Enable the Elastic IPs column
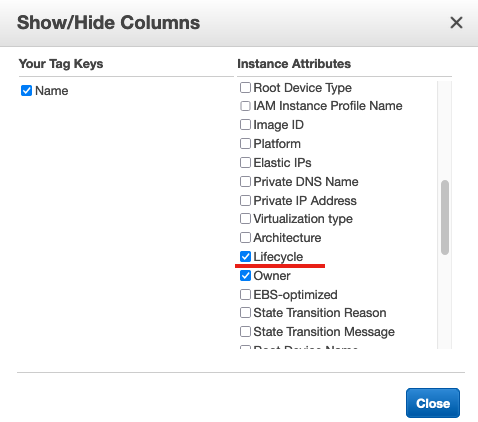The height and width of the screenshot is (422, 478). point(245,163)
